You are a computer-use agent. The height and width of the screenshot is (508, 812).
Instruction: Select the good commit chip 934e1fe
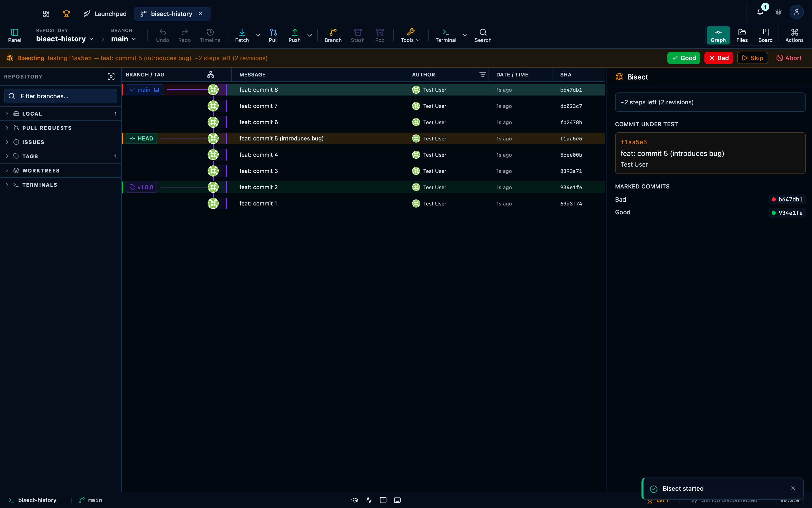click(x=787, y=213)
